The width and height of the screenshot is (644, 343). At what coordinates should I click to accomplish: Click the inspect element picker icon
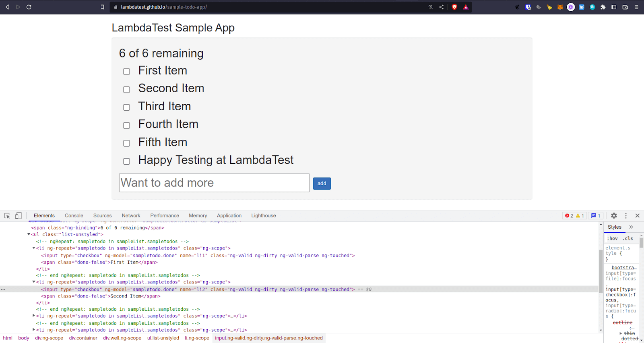pos(7,216)
